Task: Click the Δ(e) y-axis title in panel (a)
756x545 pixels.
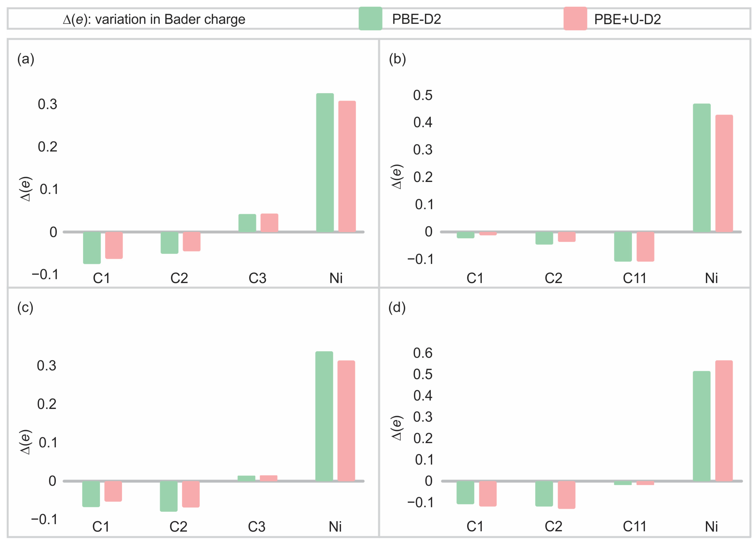Action: (26, 189)
